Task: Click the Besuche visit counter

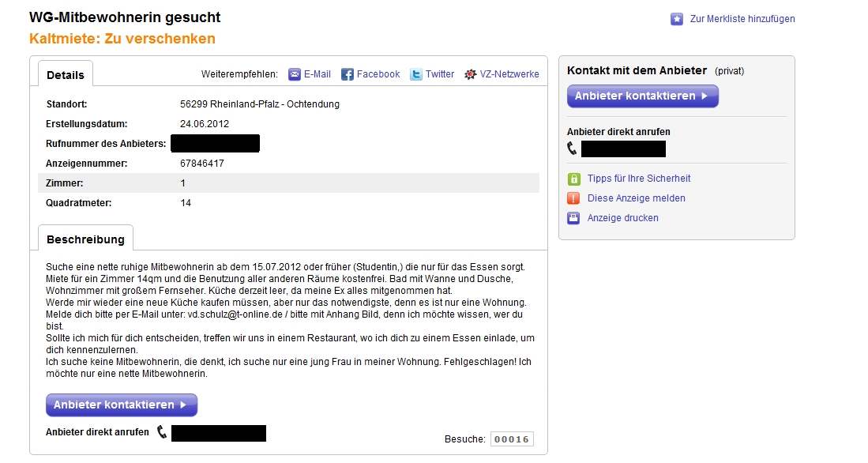Action: (x=512, y=439)
